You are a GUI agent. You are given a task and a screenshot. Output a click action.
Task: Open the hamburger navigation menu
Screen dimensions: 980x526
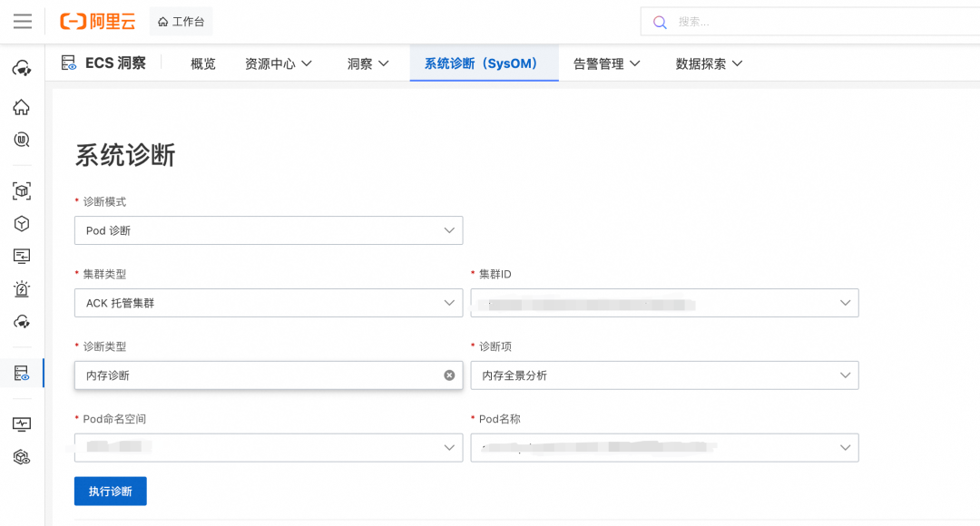23,21
